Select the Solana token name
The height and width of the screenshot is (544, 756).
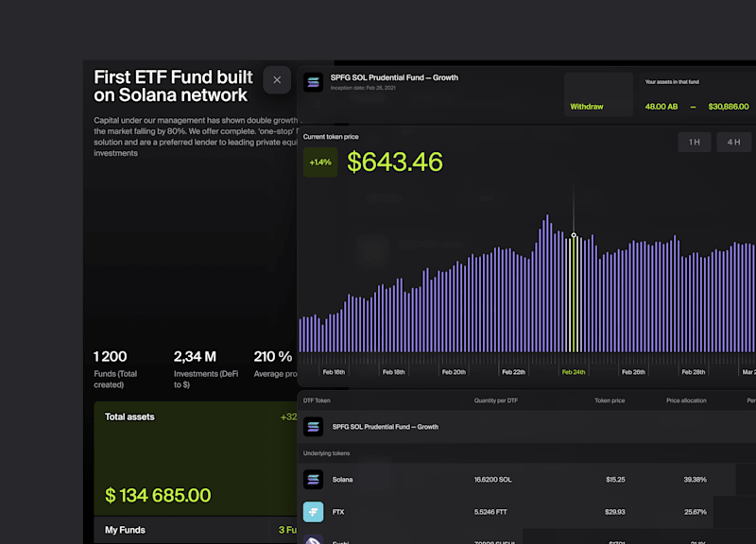tap(342, 480)
